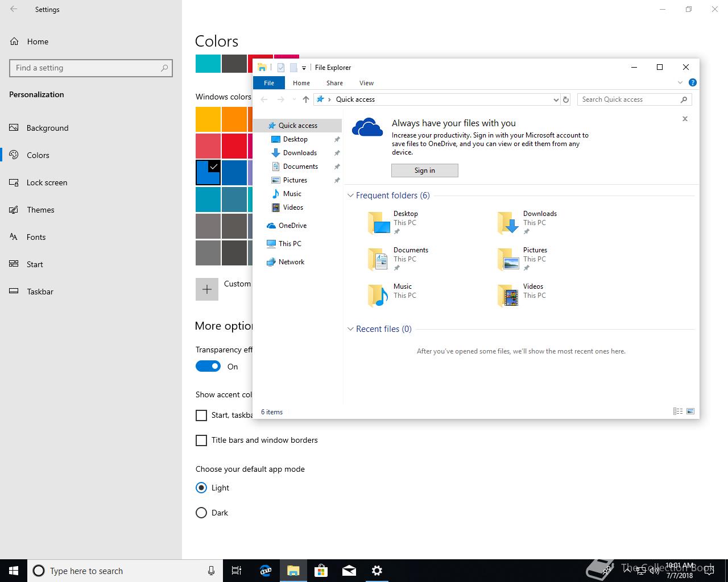Add a Custom color with plus button
728x582 pixels.
pos(207,289)
